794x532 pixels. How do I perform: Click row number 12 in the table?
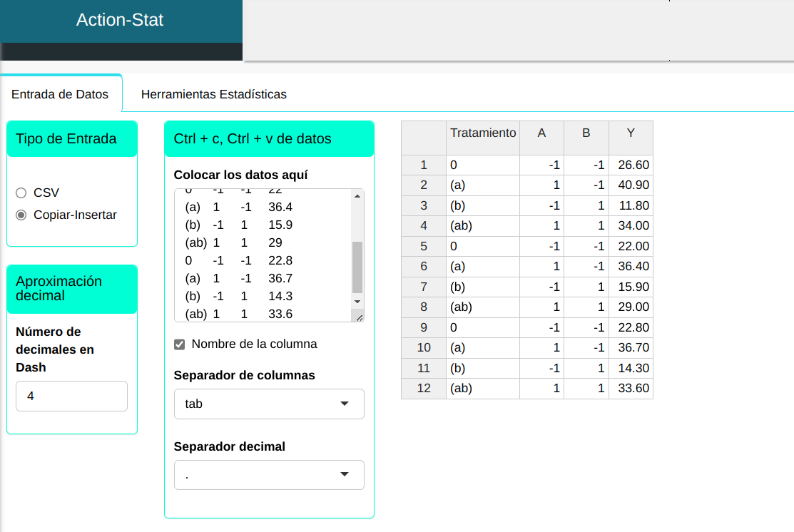click(x=424, y=389)
